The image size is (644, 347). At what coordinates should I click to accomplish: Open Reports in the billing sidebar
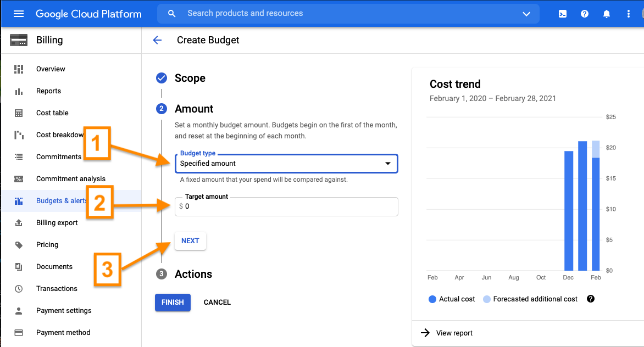pyautogui.click(x=48, y=91)
